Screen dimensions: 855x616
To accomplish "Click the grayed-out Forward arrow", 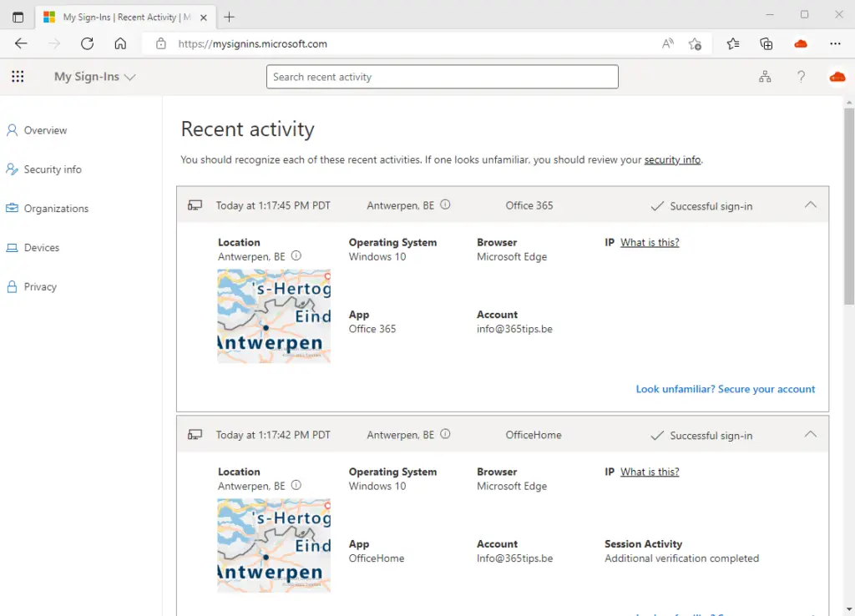I will click(54, 43).
